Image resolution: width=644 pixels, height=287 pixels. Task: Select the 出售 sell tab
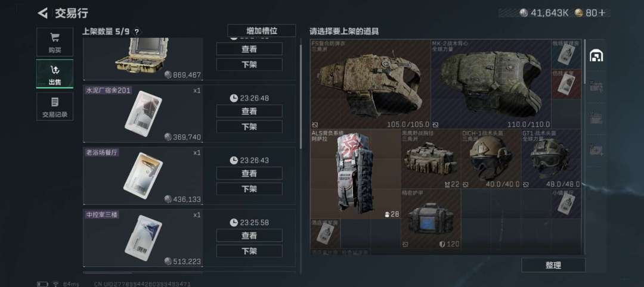(x=55, y=74)
